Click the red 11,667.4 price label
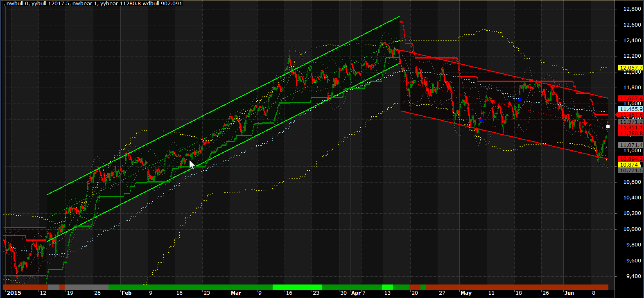Screen dimensions: 644x298 click(x=630, y=98)
